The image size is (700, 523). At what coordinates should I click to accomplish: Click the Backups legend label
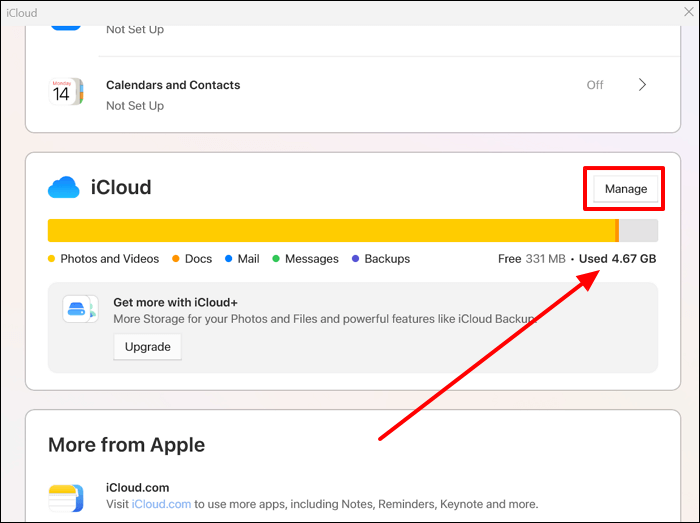point(387,259)
